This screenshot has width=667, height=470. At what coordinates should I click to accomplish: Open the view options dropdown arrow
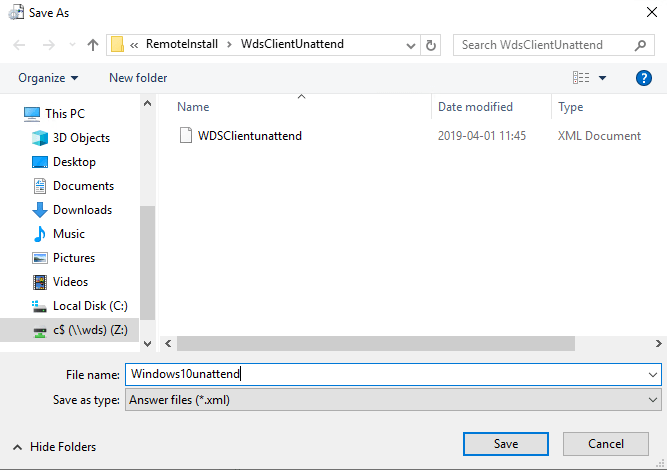coord(603,78)
